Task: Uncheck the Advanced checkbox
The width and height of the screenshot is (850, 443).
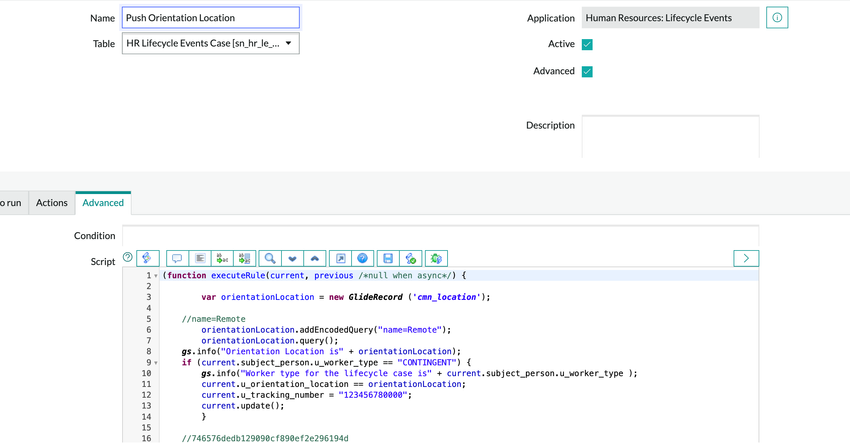Action: click(x=587, y=72)
